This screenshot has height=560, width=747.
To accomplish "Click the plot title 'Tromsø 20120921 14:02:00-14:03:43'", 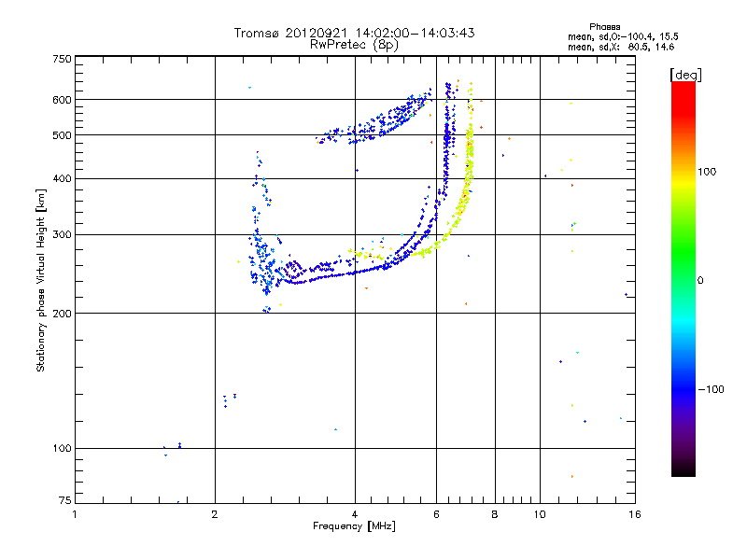I will (x=354, y=33).
